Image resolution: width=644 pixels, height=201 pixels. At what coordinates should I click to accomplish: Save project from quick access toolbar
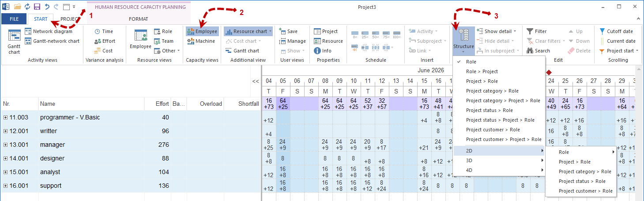[37, 7]
